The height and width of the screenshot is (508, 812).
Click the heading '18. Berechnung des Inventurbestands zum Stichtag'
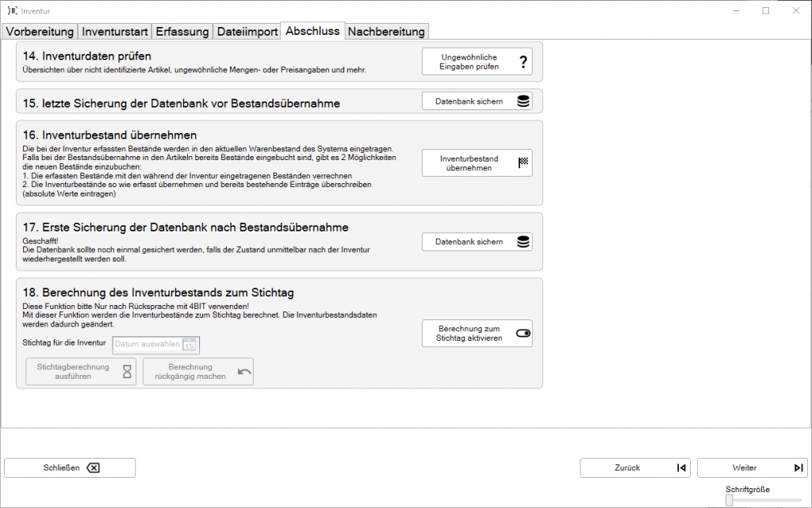(158, 292)
